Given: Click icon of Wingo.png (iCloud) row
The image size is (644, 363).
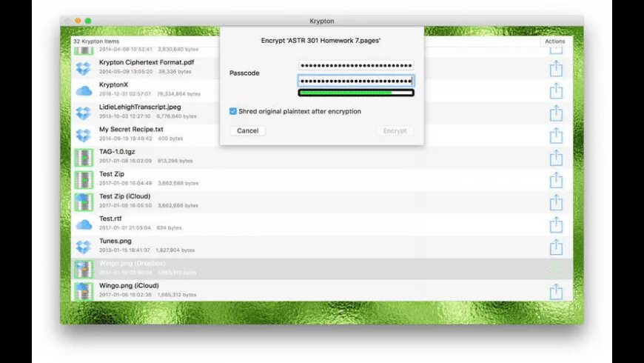Looking at the screenshot, I should [x=84, y=291].
